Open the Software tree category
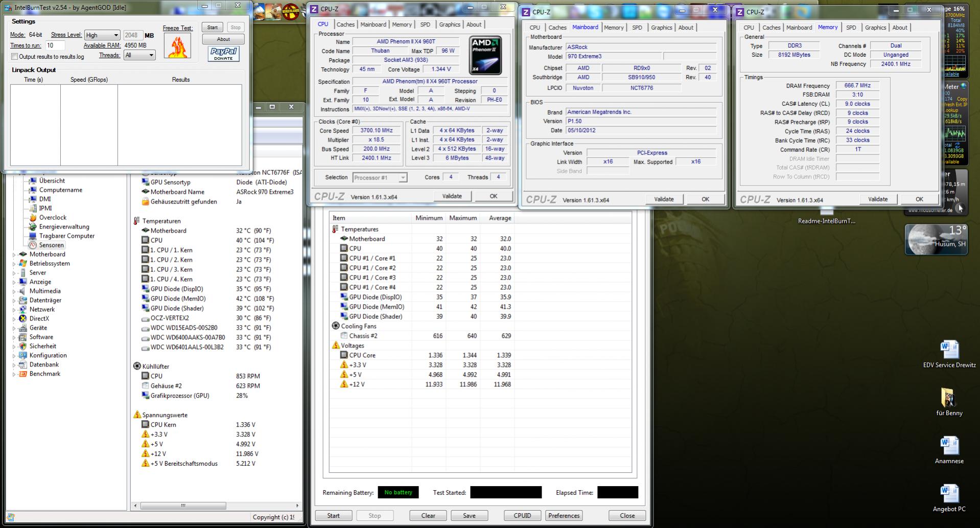 pos(41,337)
